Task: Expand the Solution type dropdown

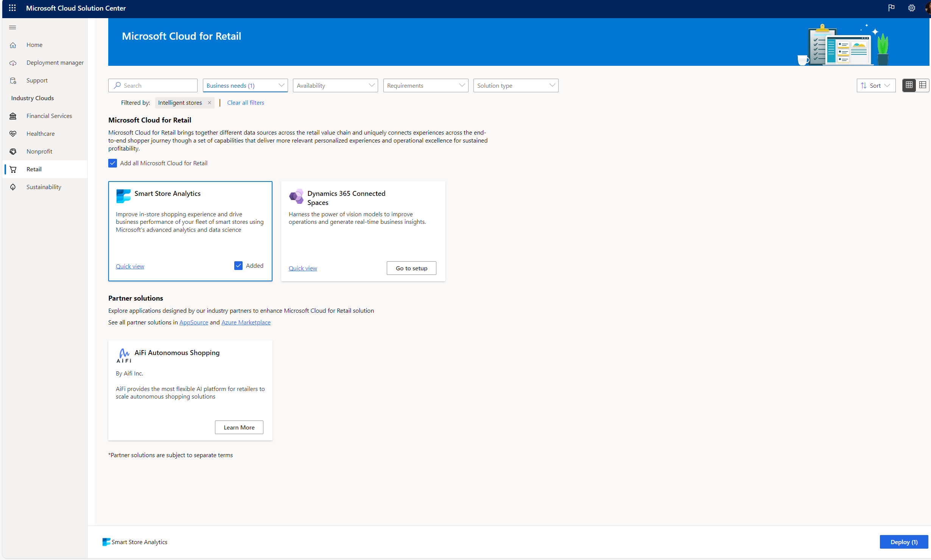Action: (x=516, y=85)
